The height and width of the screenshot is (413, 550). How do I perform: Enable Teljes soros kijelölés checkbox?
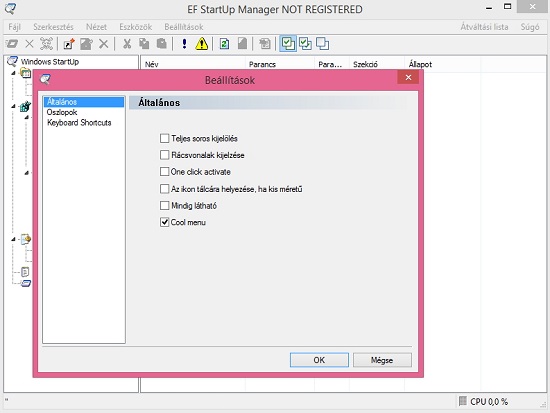[x=165, y=138]
